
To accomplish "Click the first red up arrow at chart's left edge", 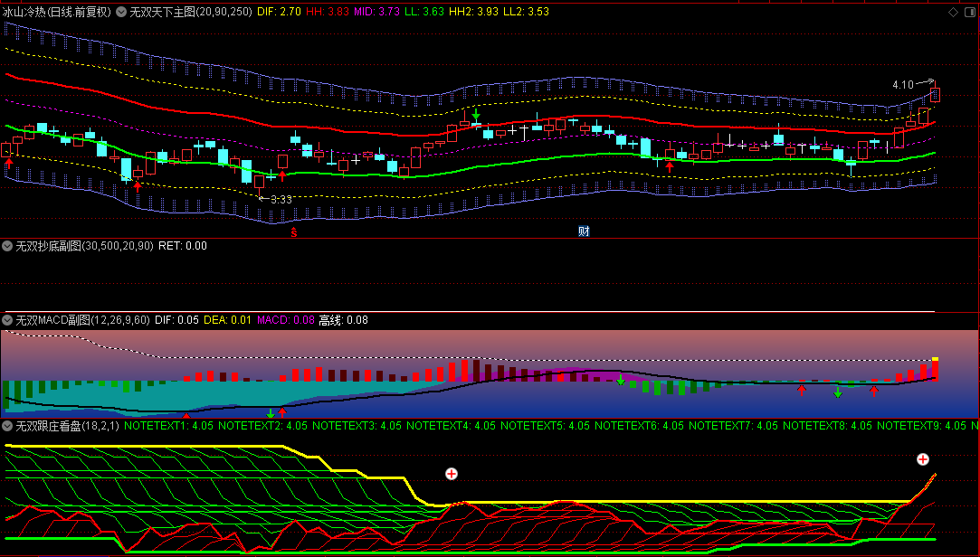I will (x=9, y=164).
